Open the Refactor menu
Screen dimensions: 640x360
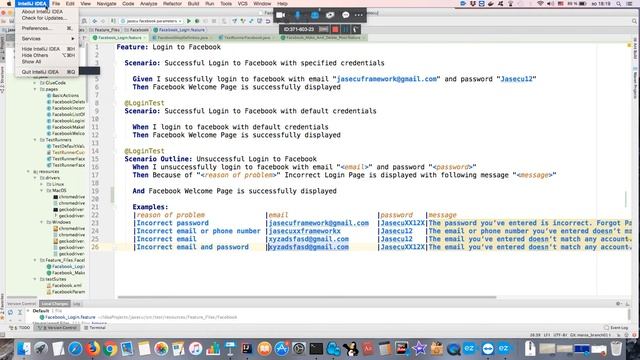point(172,4)
